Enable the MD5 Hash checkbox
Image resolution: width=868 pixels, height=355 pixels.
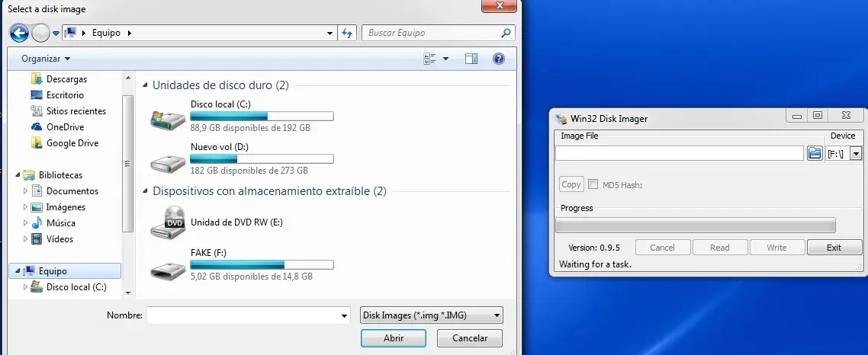click(x=593, y=184)
